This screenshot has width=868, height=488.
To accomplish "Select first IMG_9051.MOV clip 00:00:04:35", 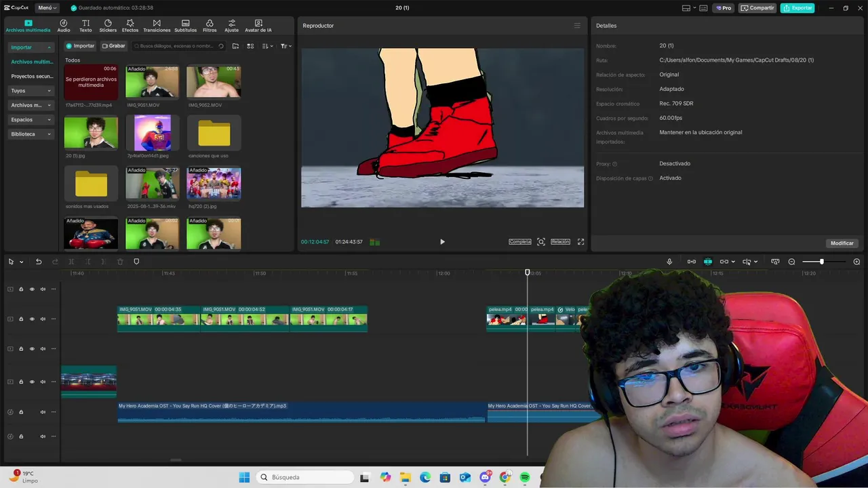I will click(159, 319).
